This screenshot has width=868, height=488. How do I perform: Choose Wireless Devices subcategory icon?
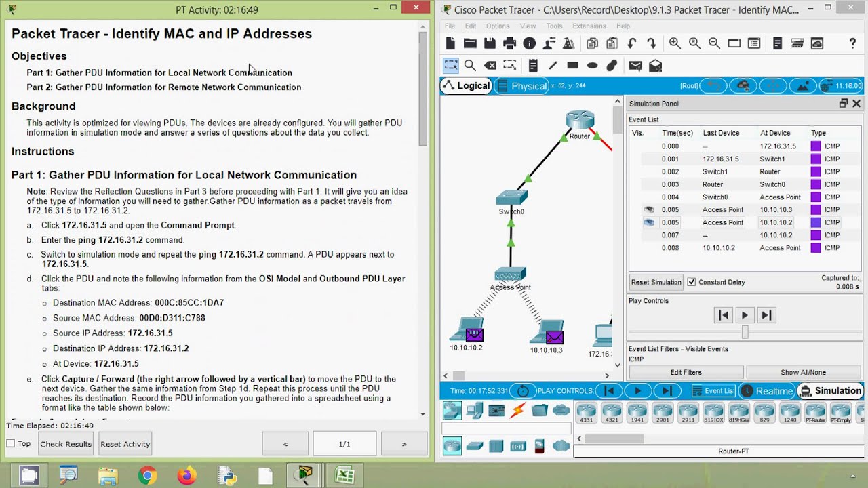click(518, 446)
